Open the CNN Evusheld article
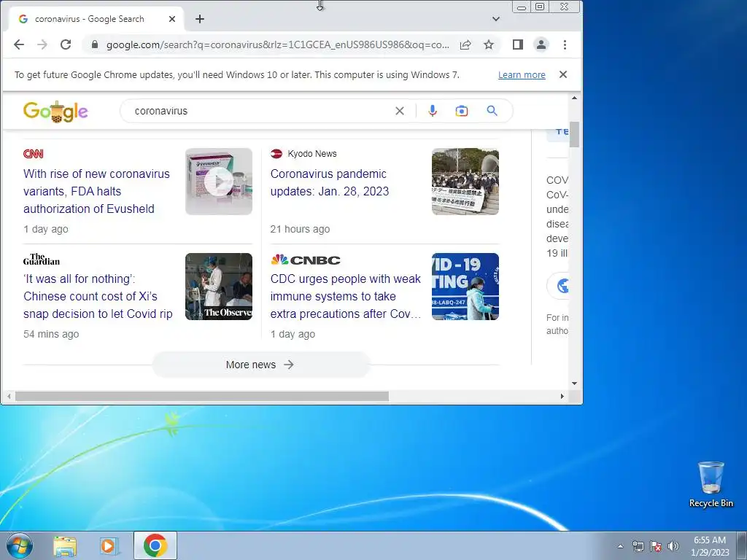 97,192
